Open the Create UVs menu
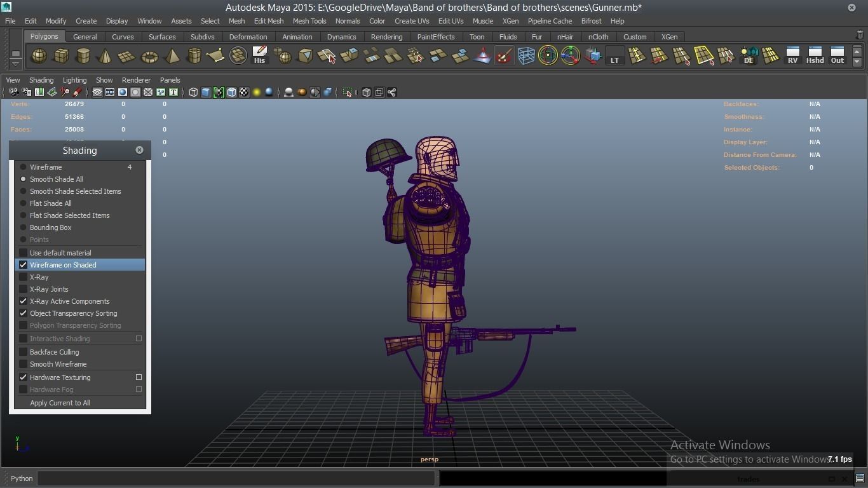 point(412,21)
